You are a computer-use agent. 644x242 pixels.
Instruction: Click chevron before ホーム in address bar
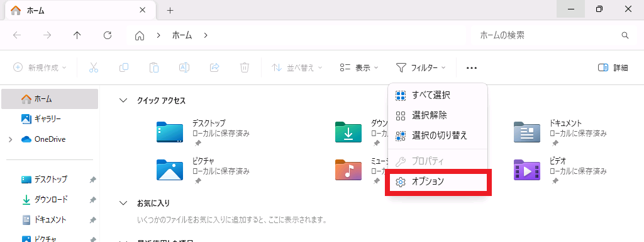point(158,35)
